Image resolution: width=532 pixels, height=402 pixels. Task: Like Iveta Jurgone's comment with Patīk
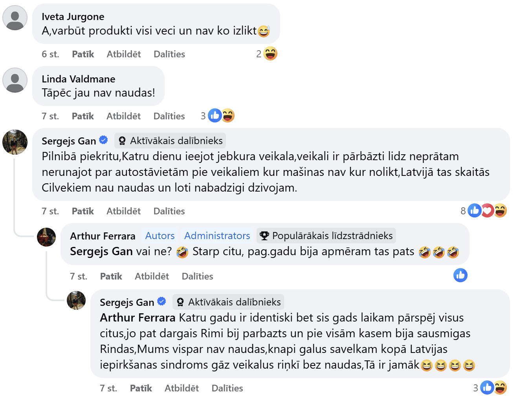(x=83, y=54)
